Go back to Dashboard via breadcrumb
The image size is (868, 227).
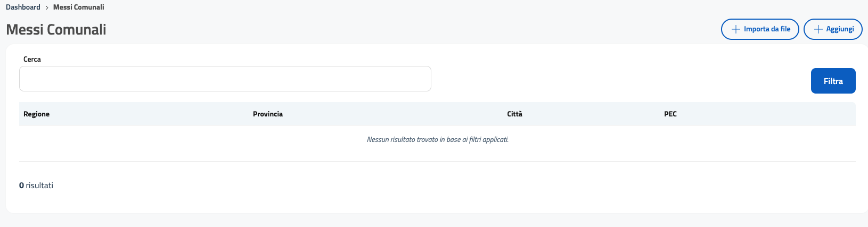pyautogui.click(x=23, y=7)
